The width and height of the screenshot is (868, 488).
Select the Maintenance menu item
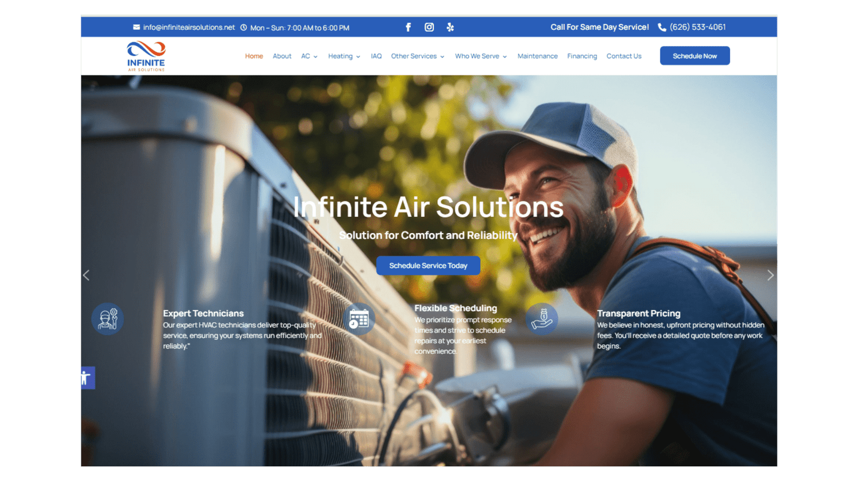[537, 56]
